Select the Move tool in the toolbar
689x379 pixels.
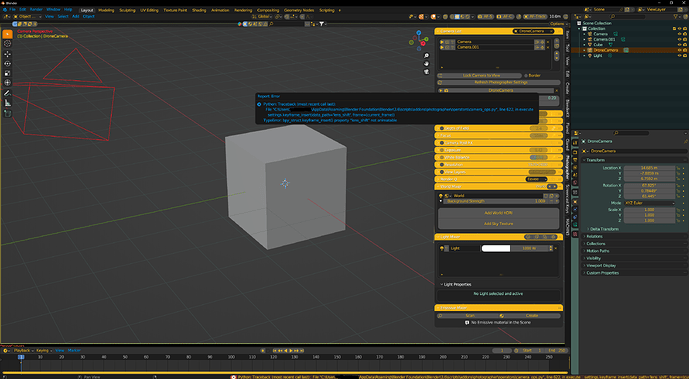click(x=7, y=54)
